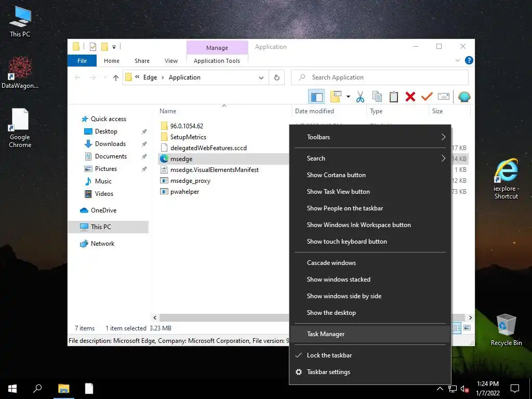Sort by the Date modified column
Image resolution: width=532 pixels, height=399 pixels.
(329, 111)
